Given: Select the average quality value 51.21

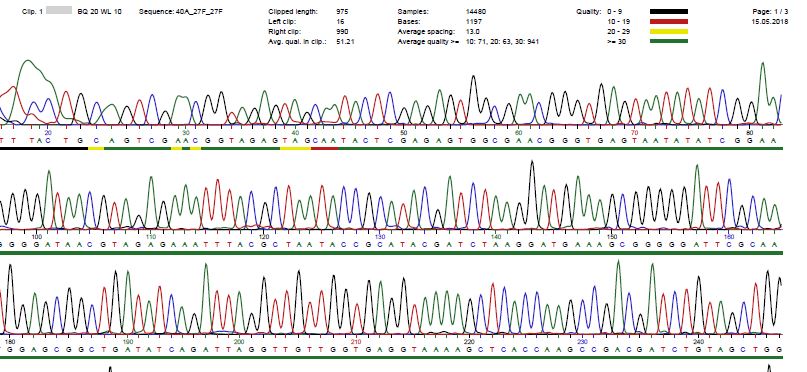Looking at the screenshot, I should click(x=345, y=42).
